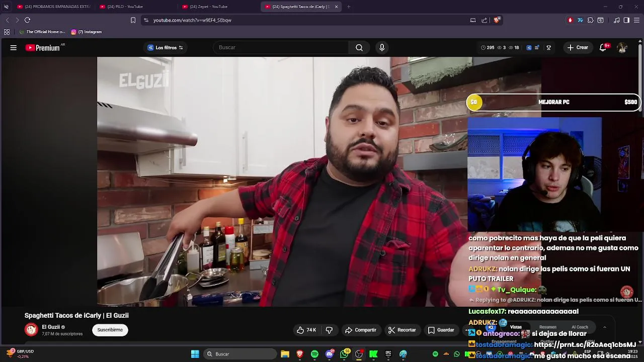Click the Windows taskbar Buscar search box
644x362 pixels.
(240, 354)
